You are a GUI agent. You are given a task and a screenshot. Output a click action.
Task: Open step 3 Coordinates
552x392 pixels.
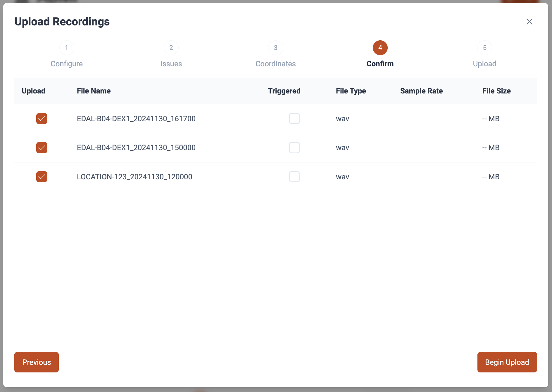[x=275, y=48]
